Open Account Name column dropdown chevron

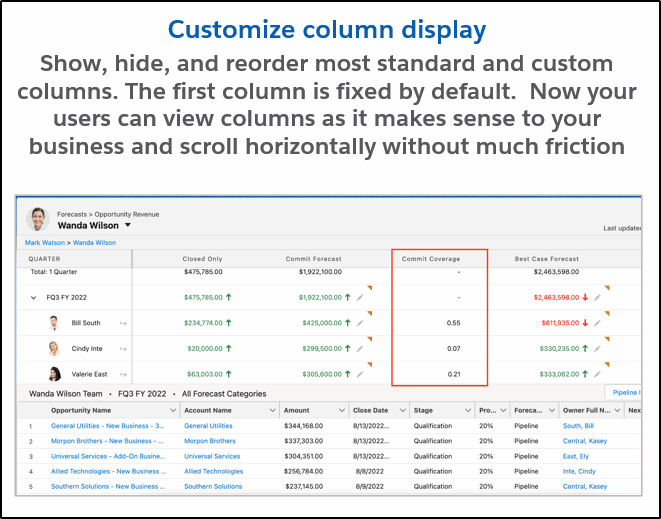pyautogui.click(x=273, y=410)
